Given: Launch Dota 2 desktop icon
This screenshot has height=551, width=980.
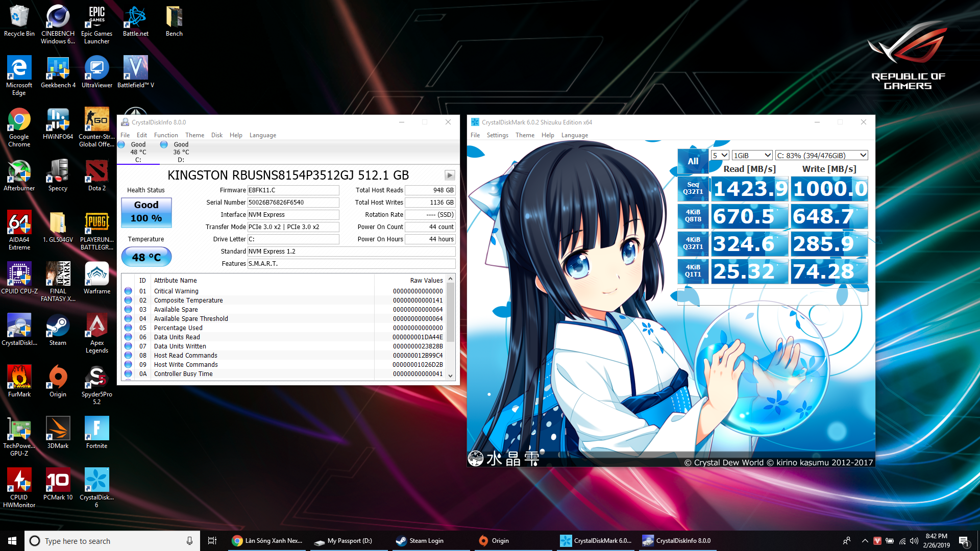Looking at the screenshot, I should click(x=96, y=175).
